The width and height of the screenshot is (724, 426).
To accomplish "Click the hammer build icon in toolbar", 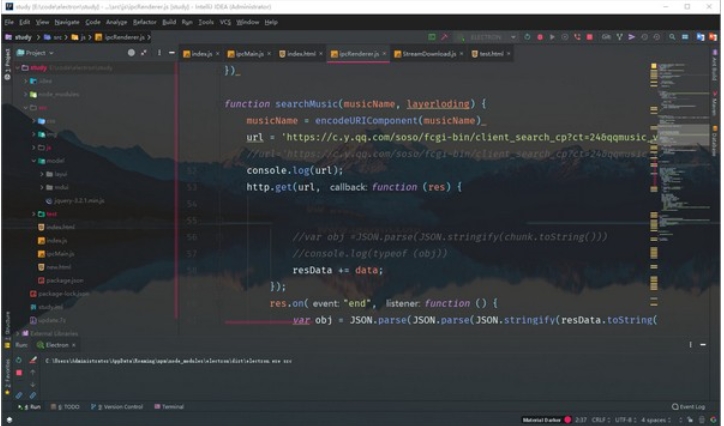I will pyautogui.click(x=444, y=37).
